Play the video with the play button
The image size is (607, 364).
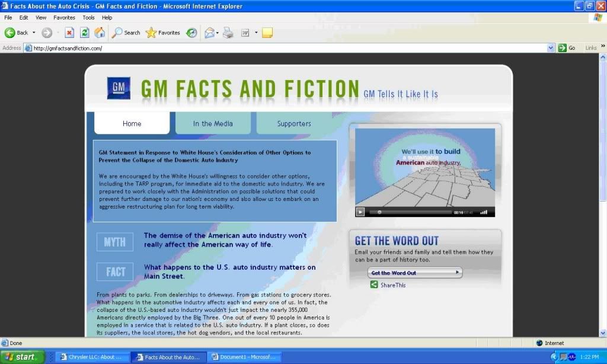click(360, 212)
